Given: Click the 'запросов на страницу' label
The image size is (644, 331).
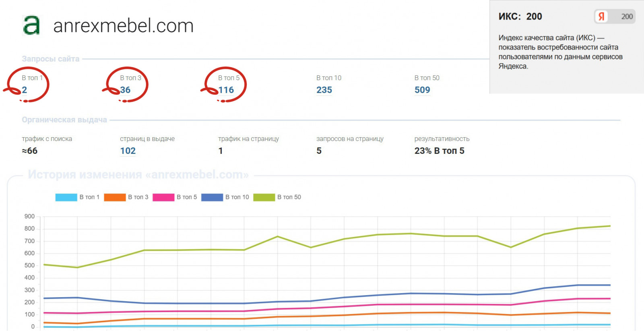Looking at the screenshot, I should pyautogui.click(x=350, y=139).
